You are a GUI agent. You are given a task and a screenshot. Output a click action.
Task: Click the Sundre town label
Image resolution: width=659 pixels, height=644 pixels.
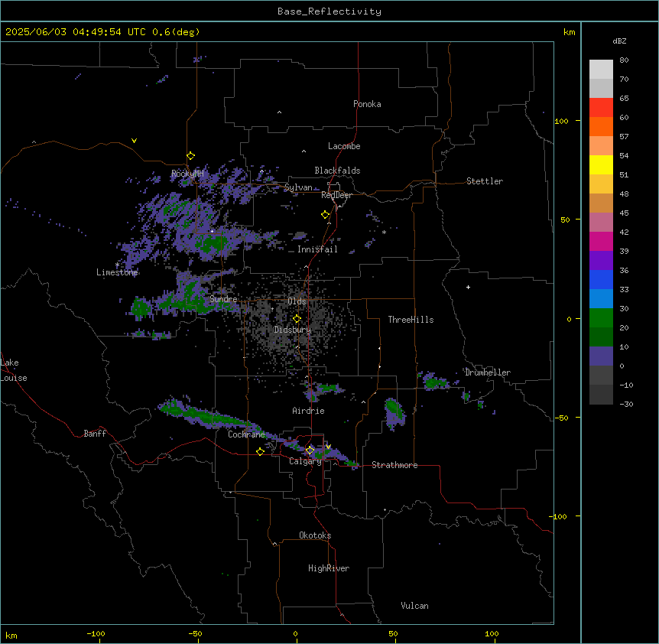[223, 299]
